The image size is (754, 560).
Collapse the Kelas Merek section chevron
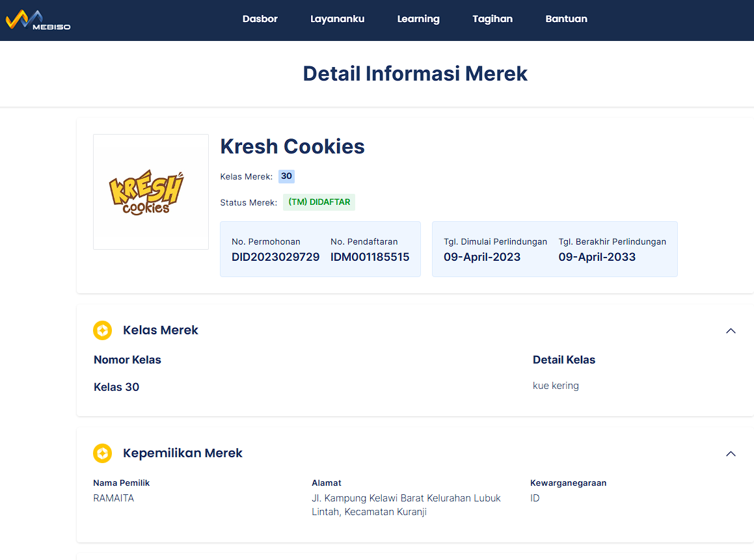pos(731,330)
